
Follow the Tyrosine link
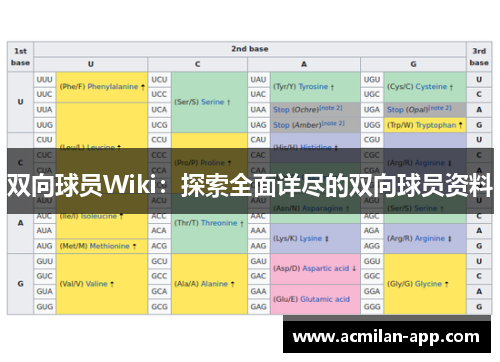point(313,87)
